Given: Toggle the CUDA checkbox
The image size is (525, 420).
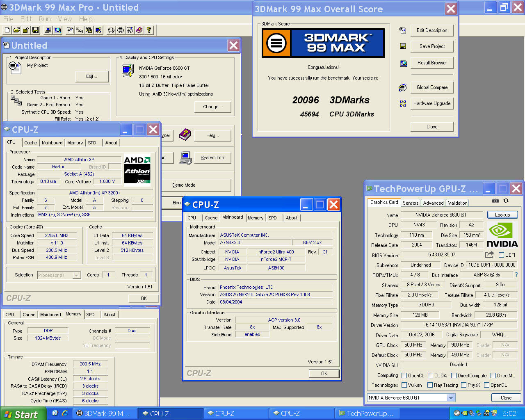Looking at the screenshot, I should click(x=431, y=375).
